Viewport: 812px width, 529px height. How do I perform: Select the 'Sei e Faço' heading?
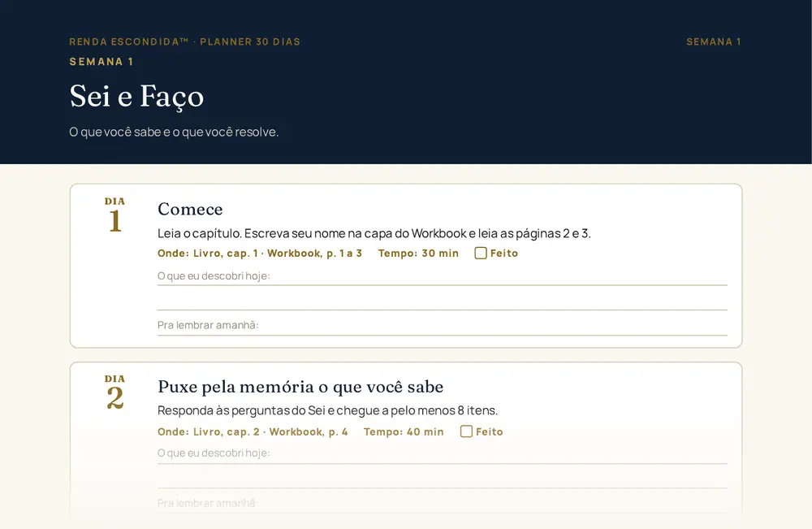click(136, 97)
